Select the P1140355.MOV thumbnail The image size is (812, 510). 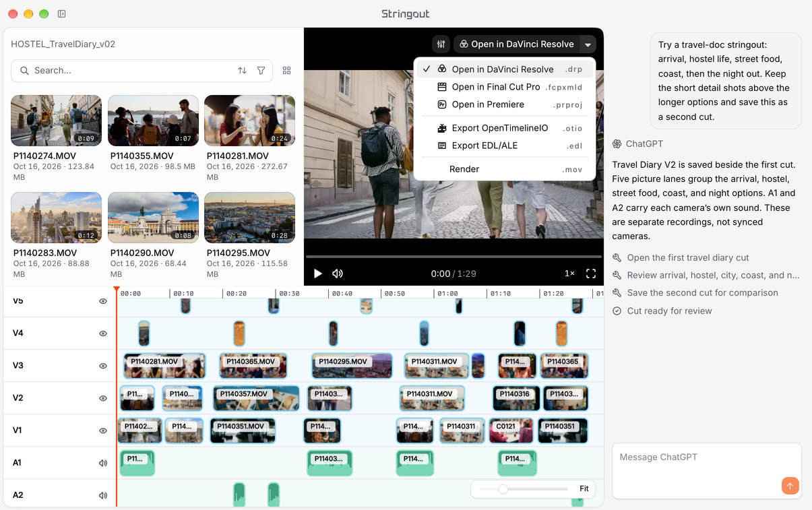coord(153,121)
